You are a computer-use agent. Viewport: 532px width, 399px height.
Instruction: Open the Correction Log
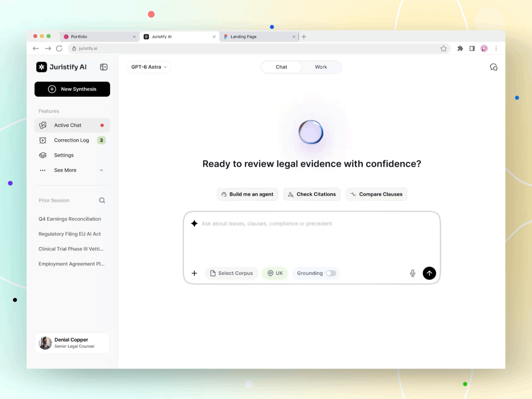[x=72, y=140]
